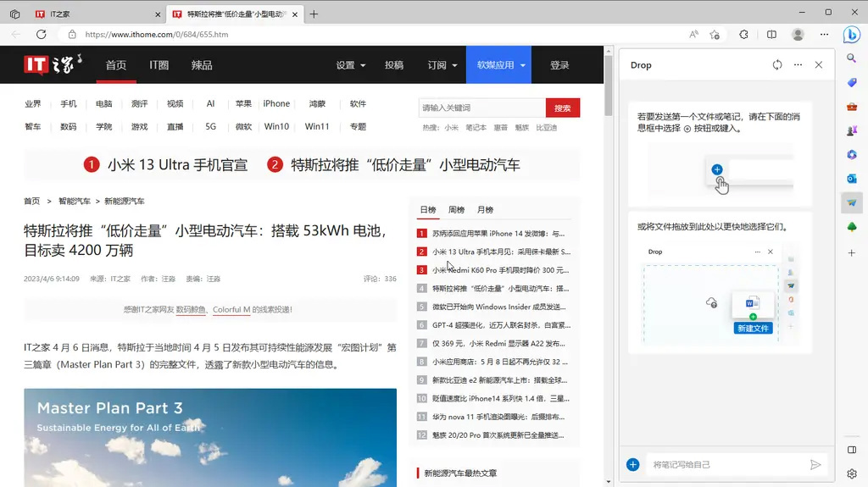The image size is (868, 487).
Task: Click the 请输入关键词 search field
Action: click(x=481, y=108)
